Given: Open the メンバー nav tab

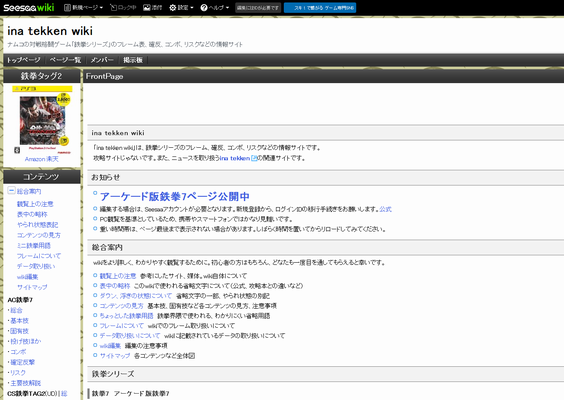Looking at the screenshot, I should [x=102, y=60].
